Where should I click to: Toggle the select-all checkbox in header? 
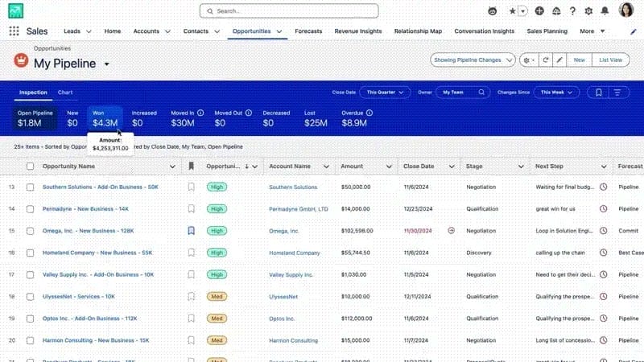(x=30, y=167)
